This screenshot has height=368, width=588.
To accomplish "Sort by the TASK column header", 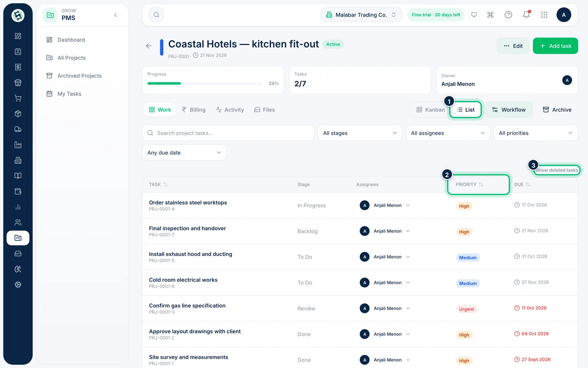I will click(x=158, y=184).
